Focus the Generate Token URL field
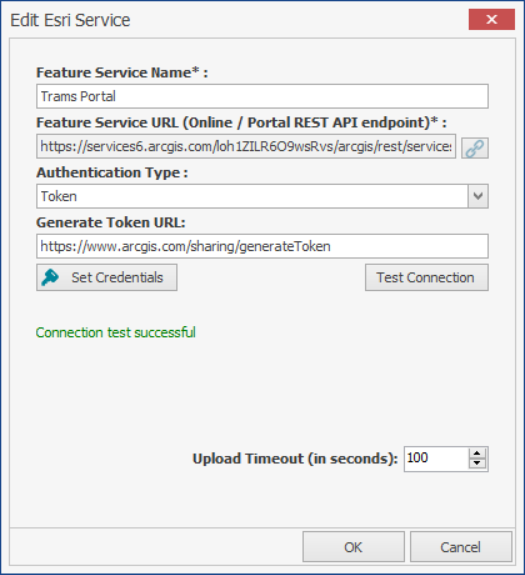 click(x=262, y=246)
